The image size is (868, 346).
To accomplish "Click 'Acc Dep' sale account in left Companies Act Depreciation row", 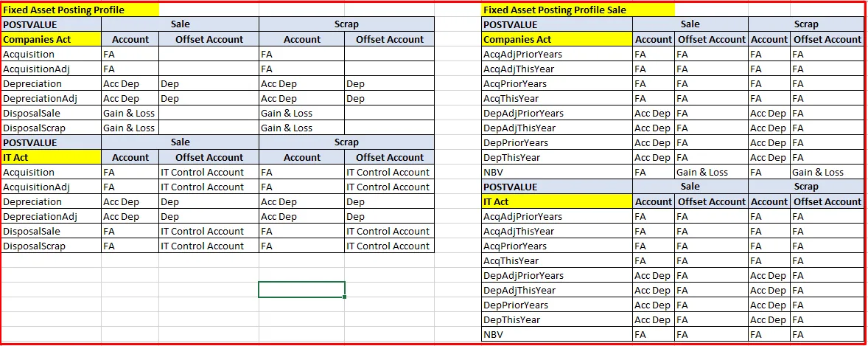I will (x=121, y=83).
